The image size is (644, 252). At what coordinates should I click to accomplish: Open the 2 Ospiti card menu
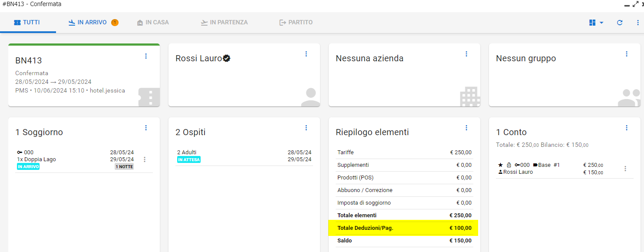[x=306, y=128]
